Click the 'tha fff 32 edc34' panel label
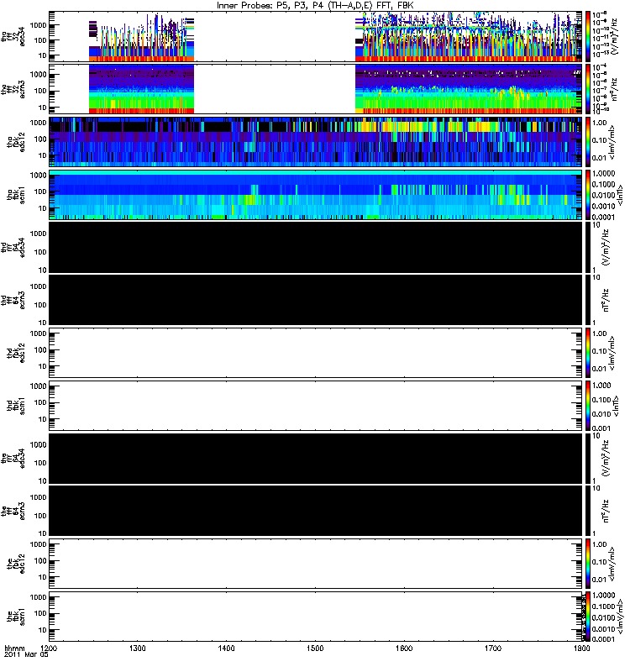Viewport: 630px width, 672px height. tap(13, 37)
